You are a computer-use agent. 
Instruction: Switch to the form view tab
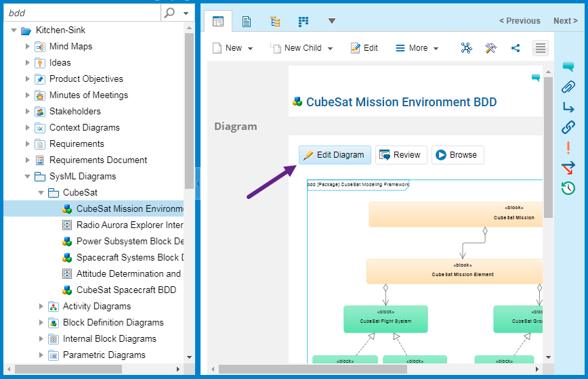(x=218, y=22)
